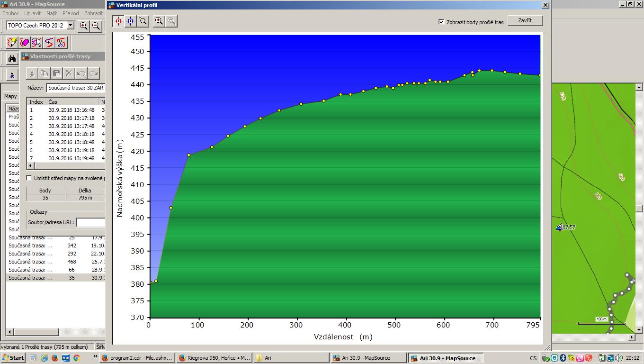Select the track draw pencil tool
Screen dimensions: 644x364
(12, 43)
